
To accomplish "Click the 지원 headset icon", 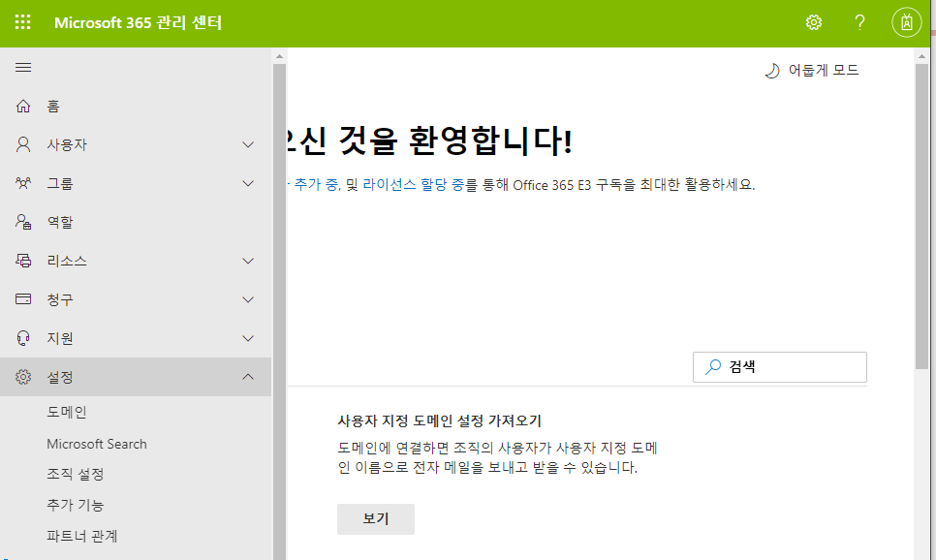I will (x=23, y=338).
